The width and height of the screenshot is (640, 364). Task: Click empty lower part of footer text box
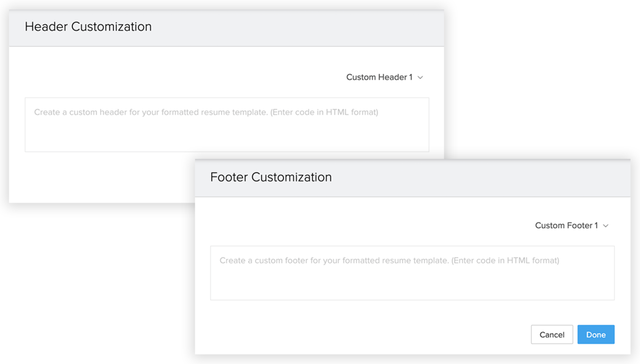click(x=412, y=285)
